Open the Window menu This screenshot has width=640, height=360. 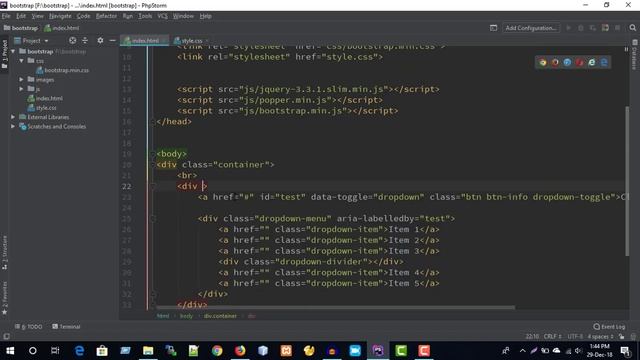pyautogui.click(x=183, y=16)
